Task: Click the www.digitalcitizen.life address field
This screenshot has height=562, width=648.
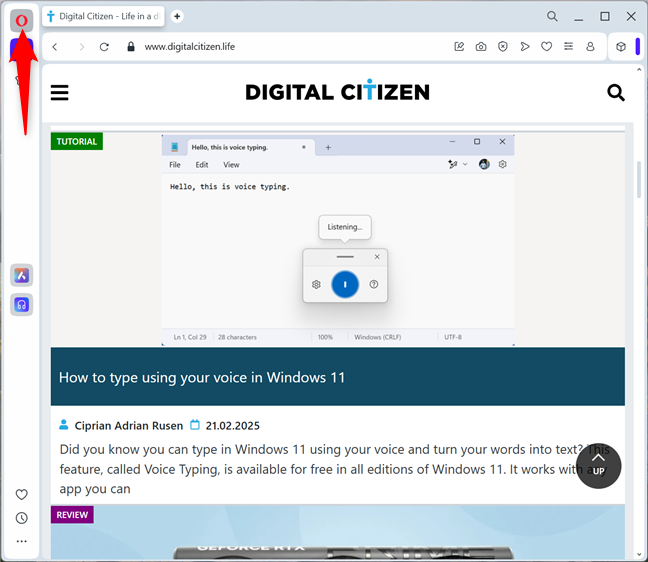Action: click(190, 47)
